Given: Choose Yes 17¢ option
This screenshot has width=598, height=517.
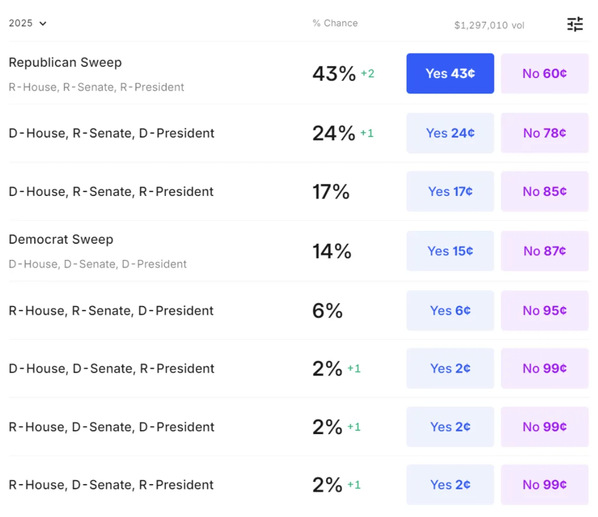Looking at the screenshot, I should coord(450,191).
